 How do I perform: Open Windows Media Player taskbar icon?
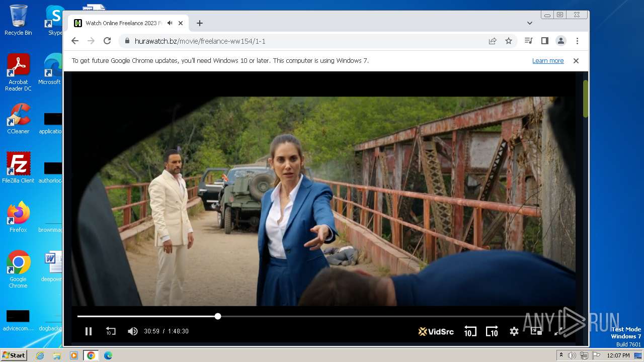pyautogui.click(x=74, y=355)
